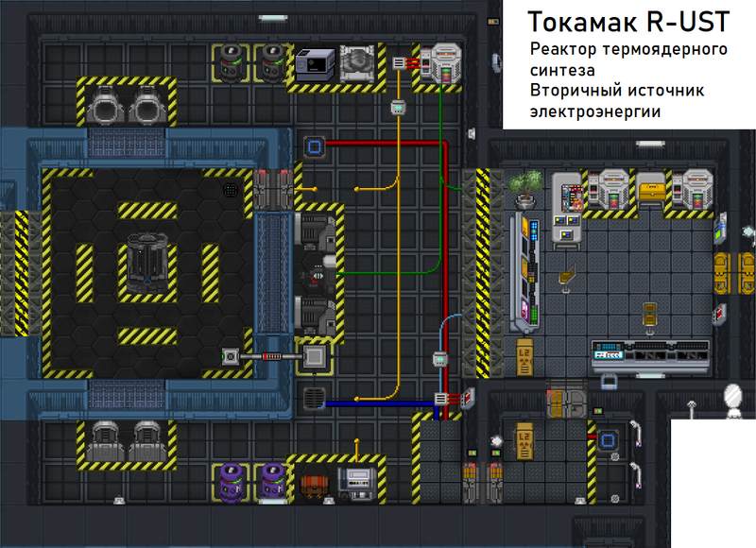Click the air scrubber on the blue pipe
Screen dimensions: 756x548
(315, 400)
